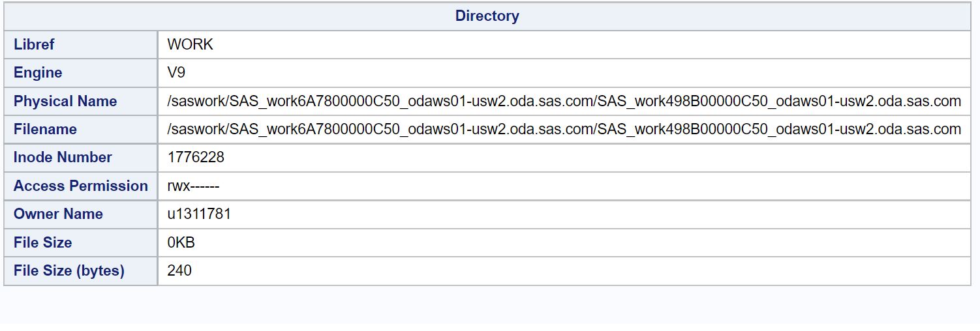Click the owner value u1311781
Screen dimensions: 980x331
199,214
